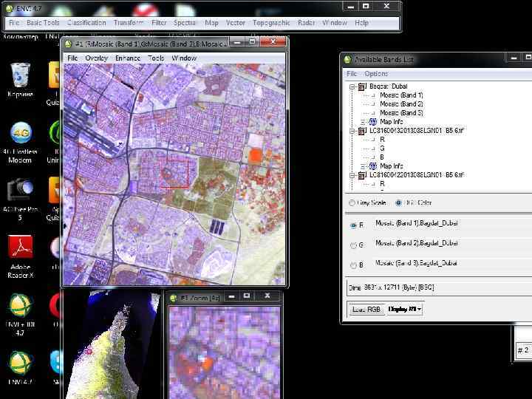Select the Gray Scale radio button

[x=352, y=202]
